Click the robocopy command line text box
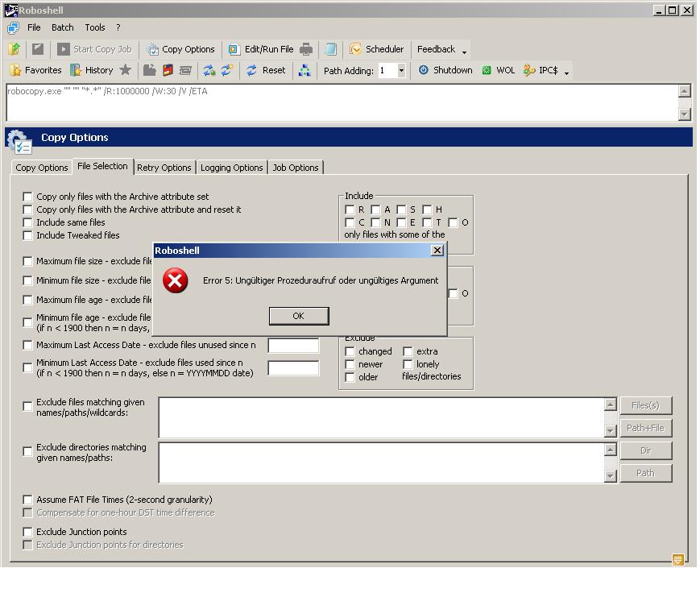Screen dimensions: 700x589 (x=342, y=102)
